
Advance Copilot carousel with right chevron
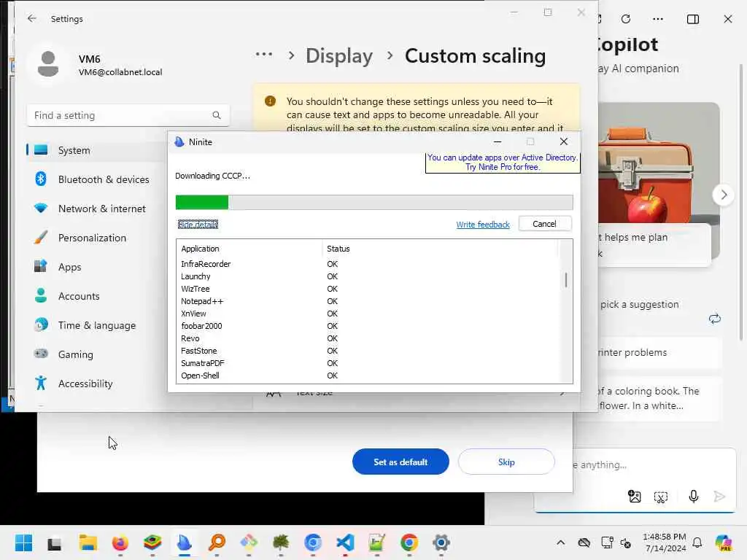[x=723, y=195]
